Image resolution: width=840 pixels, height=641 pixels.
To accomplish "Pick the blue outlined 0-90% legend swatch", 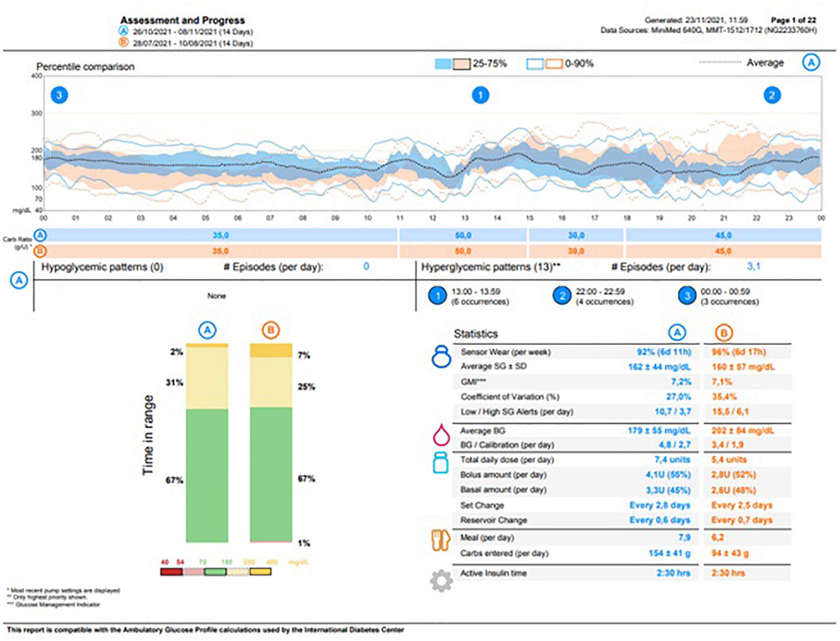I will tap(535, 64).
